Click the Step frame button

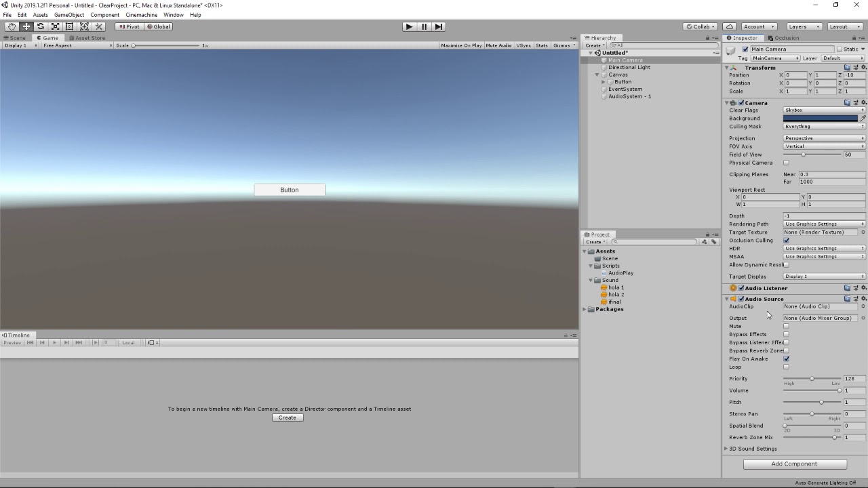click(x=438, y=26)
